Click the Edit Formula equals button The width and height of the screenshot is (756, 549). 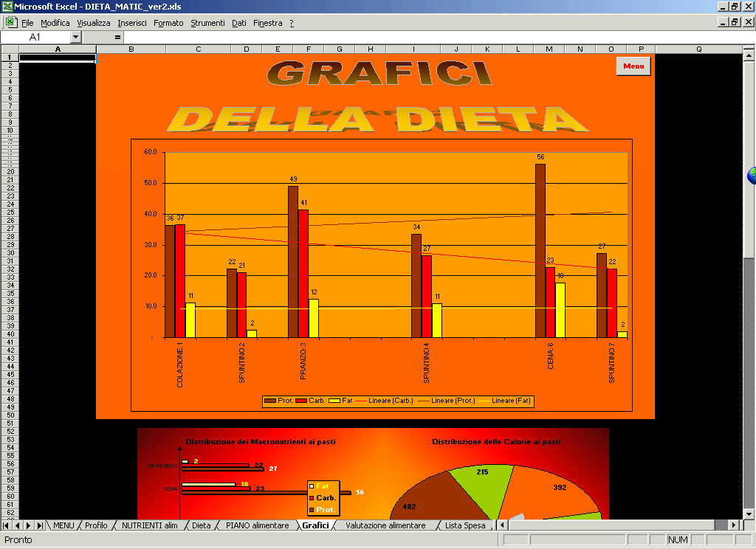click(x=117, y=37)
